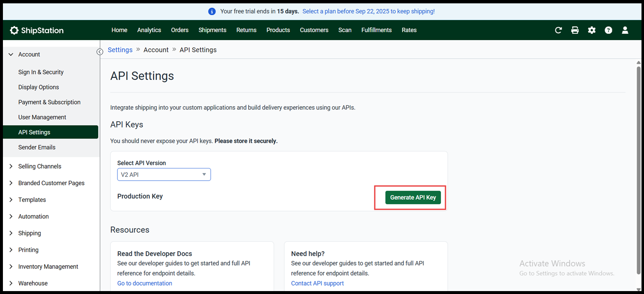This screenshot has height=294, width=644.
Task: Open the Orders menu
Action: pyautogui.click(x=180, y=30)
